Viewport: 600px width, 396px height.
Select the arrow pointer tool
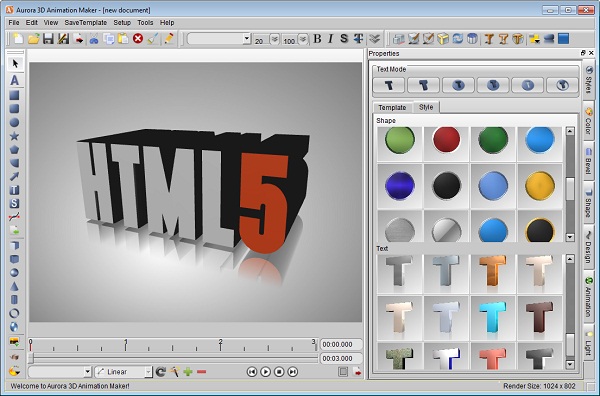click(15, 63)
